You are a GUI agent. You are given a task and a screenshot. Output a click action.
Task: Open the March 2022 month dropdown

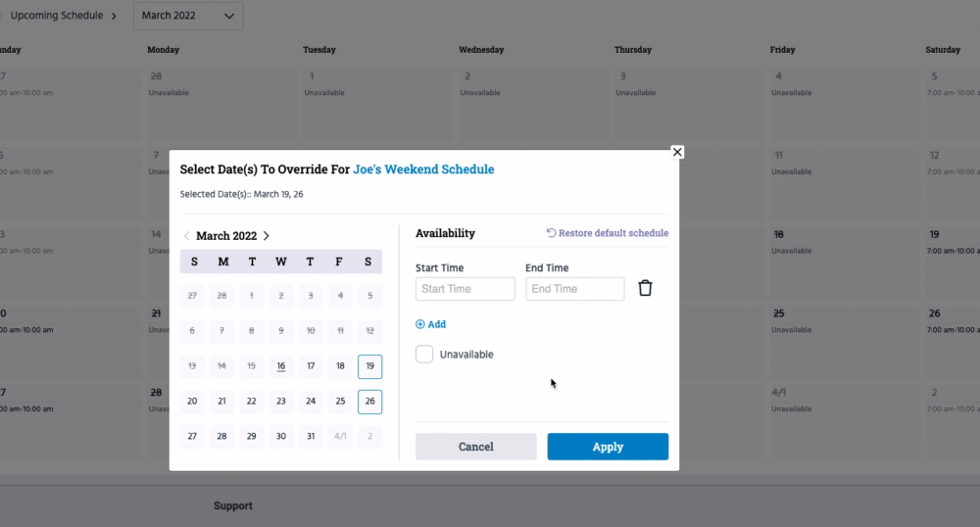[188, 16]
